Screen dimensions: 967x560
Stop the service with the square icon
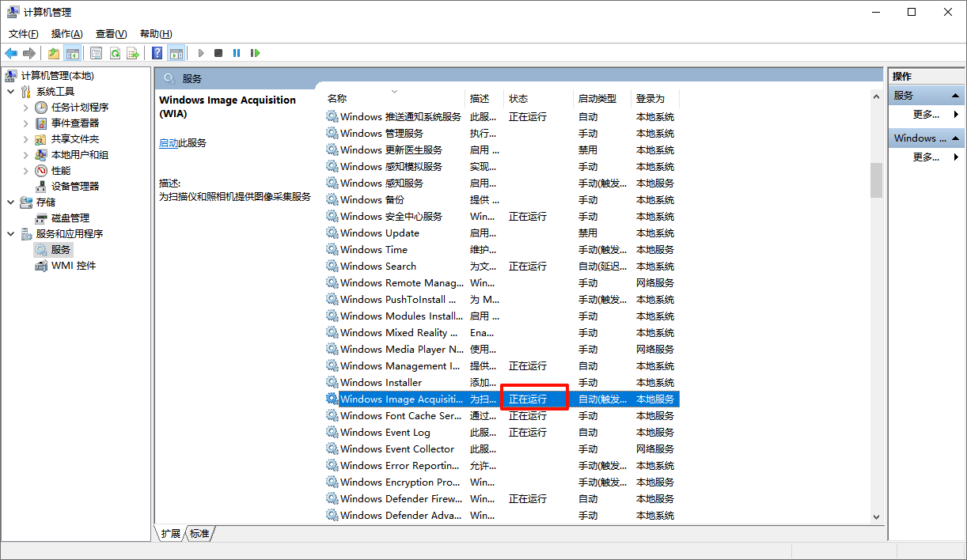tap(218, 53)
